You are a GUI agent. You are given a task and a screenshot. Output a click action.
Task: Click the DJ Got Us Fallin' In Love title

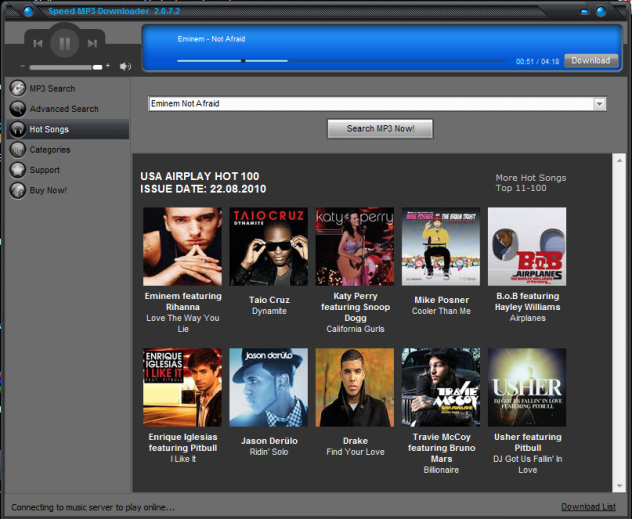(528, 465)
